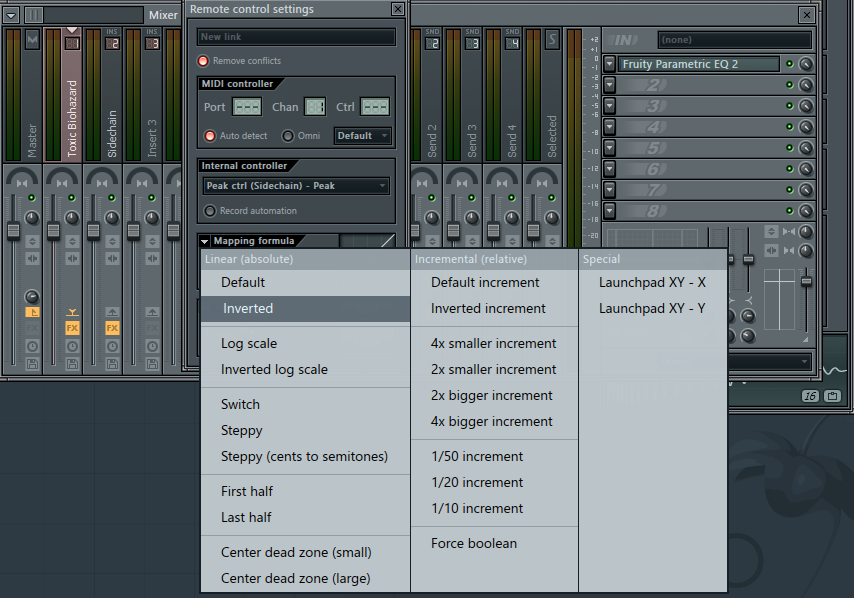Click the send arrow icon on Insert 3 track
Image resolution: width=854 pixels, height=598 pixels.
[152, 312]
